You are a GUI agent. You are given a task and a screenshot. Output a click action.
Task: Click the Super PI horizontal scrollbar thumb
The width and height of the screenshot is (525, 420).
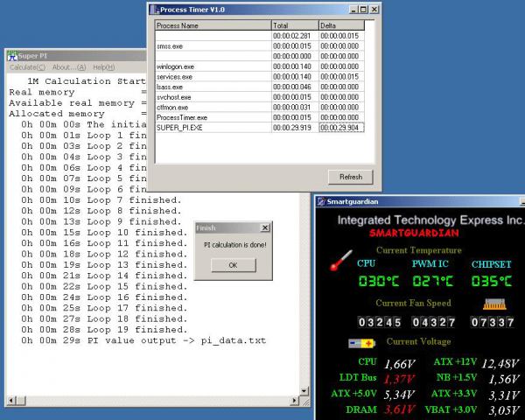pos(21,400)
